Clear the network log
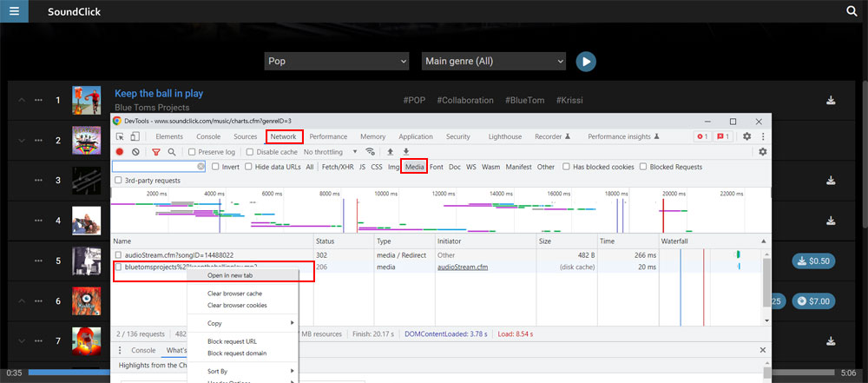The width and height of the screenshot is (868, 383). pyautogui.click(x=135, y=152)
